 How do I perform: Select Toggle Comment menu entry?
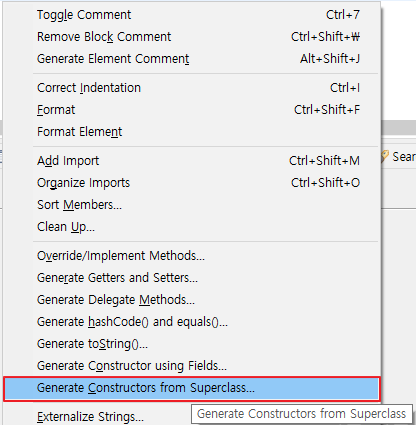192,15
